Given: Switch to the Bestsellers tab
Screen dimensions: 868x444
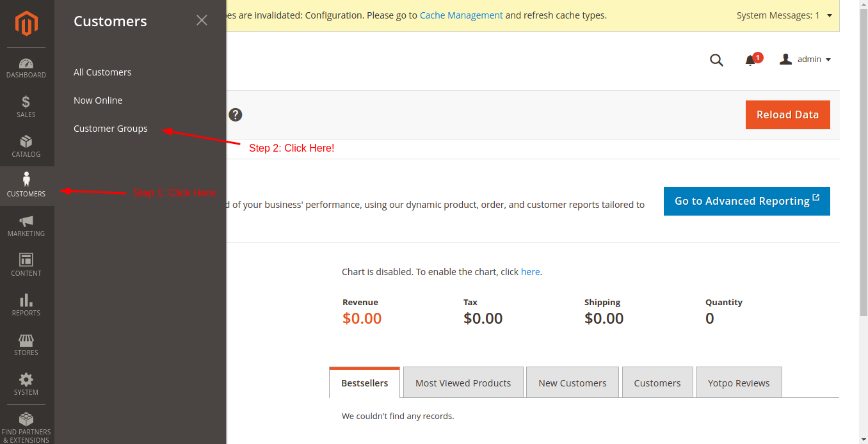Looking at the screenshot, I should click(365, 383).
